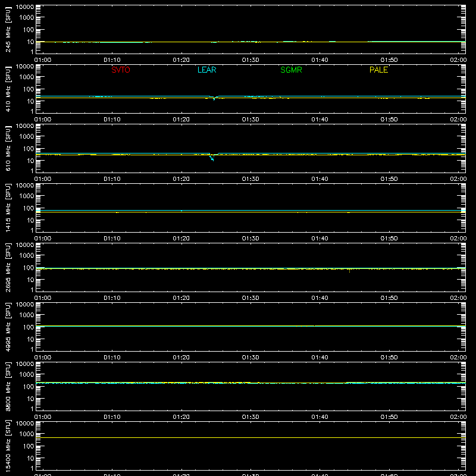The image size is (476, 476).
Task: Click the 1000 tick on 410 MHz axis
Action: click(27, 77)
